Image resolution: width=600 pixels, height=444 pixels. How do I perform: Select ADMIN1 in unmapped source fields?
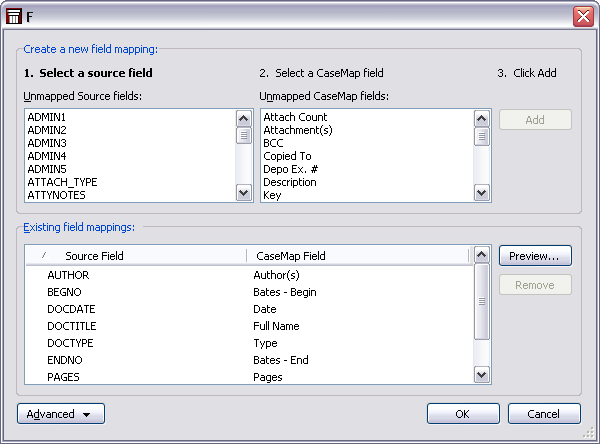[x=47, y=117]
